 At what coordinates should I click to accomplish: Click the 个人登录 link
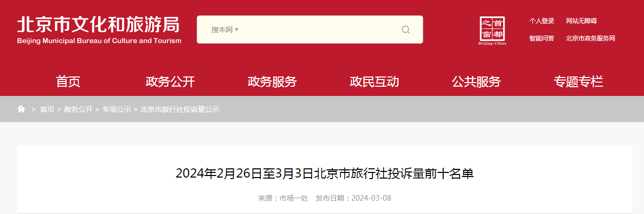click(x=542, y=21)
